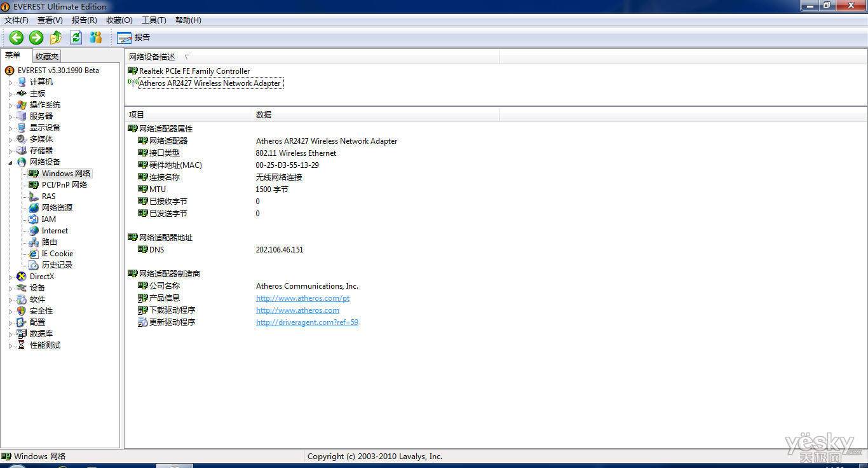Viewport: 868px width, 468px height.
Task: Switch to the 收藏夹 tab
Action: (47, 57)
